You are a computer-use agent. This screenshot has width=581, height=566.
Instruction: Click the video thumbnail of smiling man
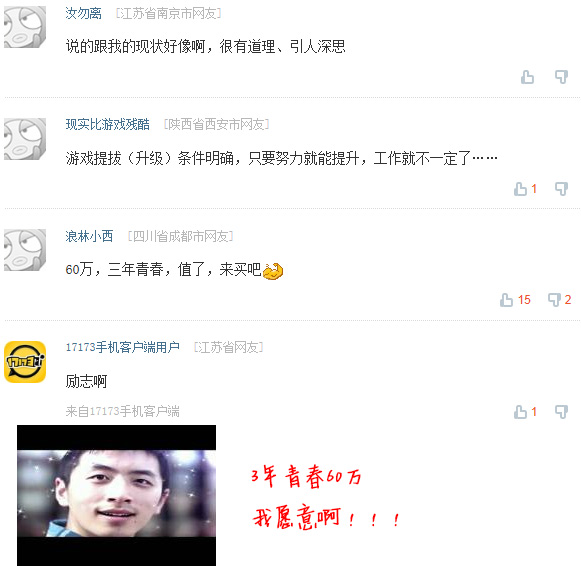(x=116, y=495)
